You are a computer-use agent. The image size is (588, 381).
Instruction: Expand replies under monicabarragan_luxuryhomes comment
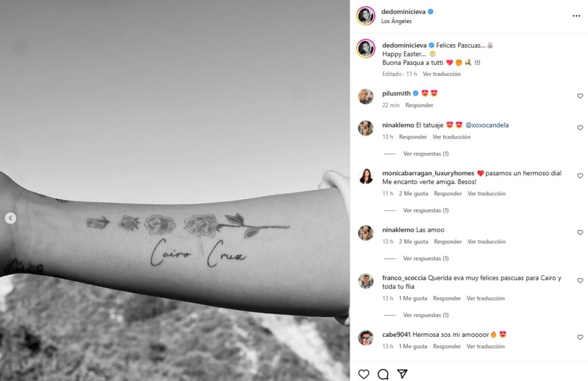tap(425, 210)
